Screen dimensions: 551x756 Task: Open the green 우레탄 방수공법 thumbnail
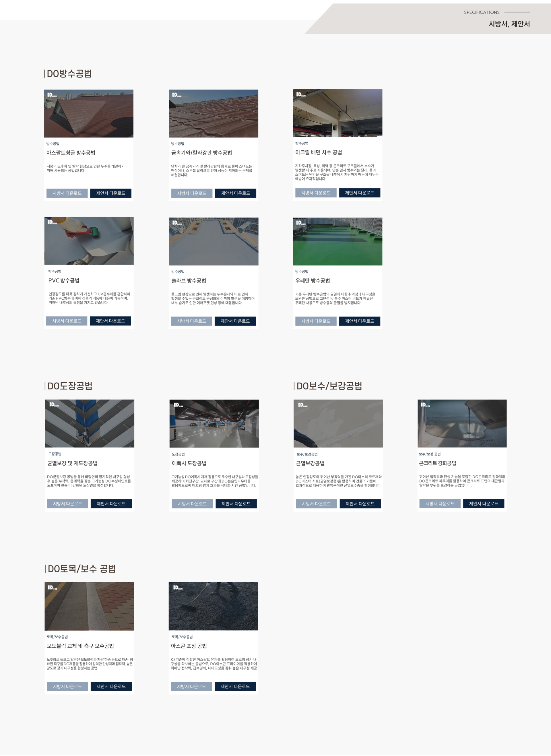tap(337, 241)
